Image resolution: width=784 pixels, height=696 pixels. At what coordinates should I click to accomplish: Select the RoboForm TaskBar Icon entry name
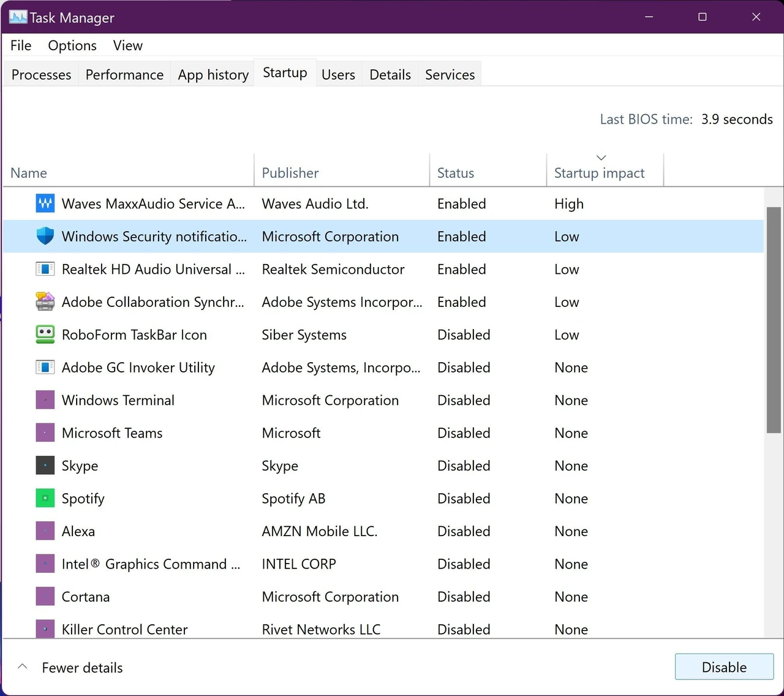tap(134, 335)
